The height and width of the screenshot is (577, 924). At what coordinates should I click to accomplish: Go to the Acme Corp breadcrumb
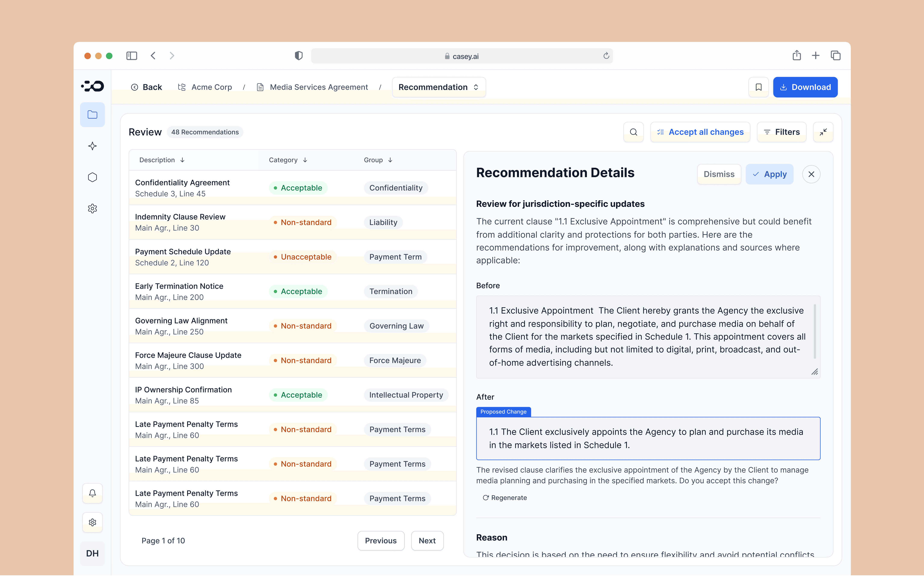[x=211, y=87]
